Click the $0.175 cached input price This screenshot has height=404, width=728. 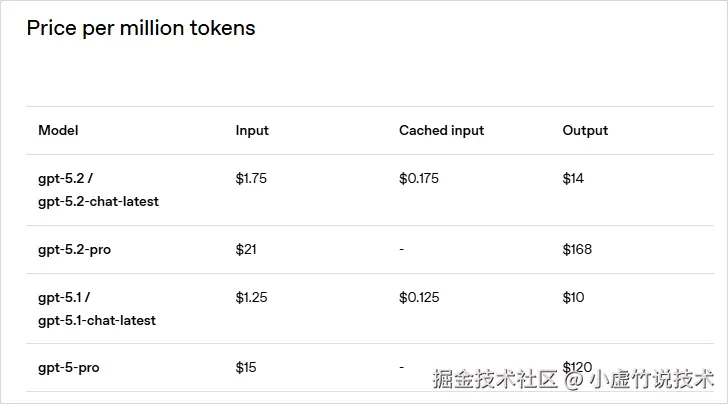coord(419,179)
